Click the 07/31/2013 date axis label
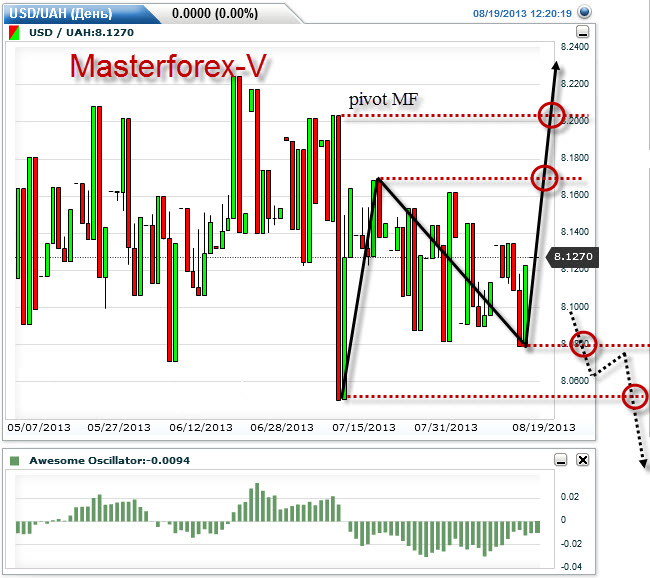The image size is (650, 578). [446, 427]
